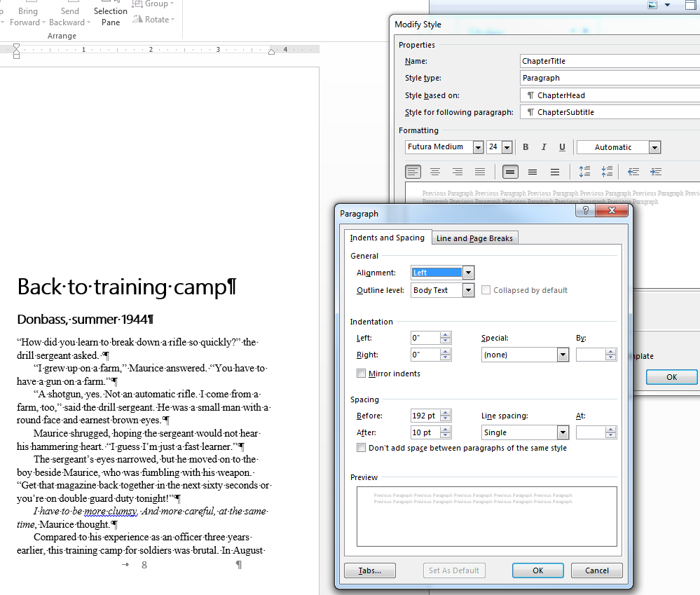Click increase paragraph spacing icon
This screenshot has height=595, width=700.
(x=584, y=172)
